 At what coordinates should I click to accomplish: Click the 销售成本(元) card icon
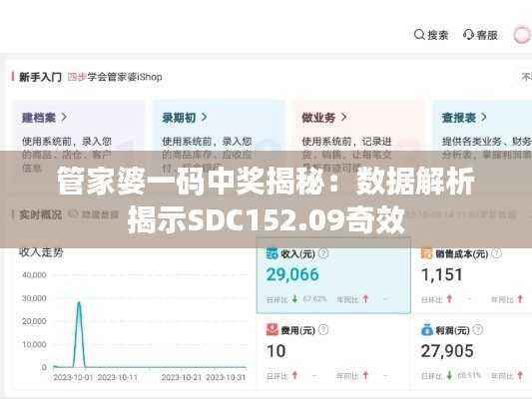coord(426,253)
